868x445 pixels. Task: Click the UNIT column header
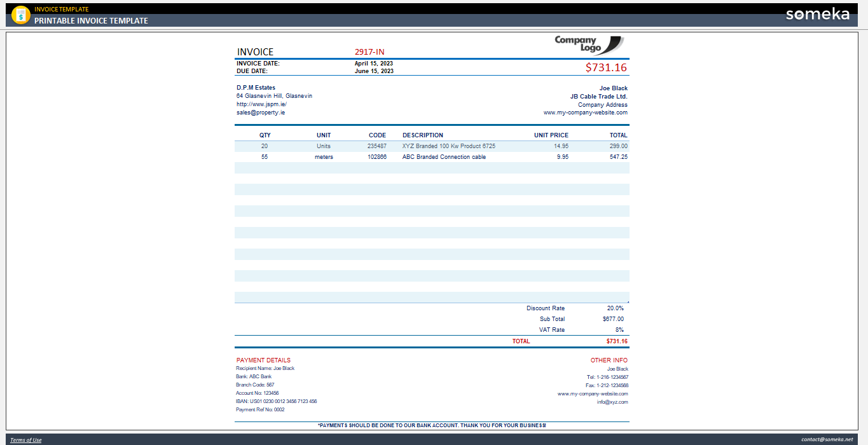click(x=324, y=135)
